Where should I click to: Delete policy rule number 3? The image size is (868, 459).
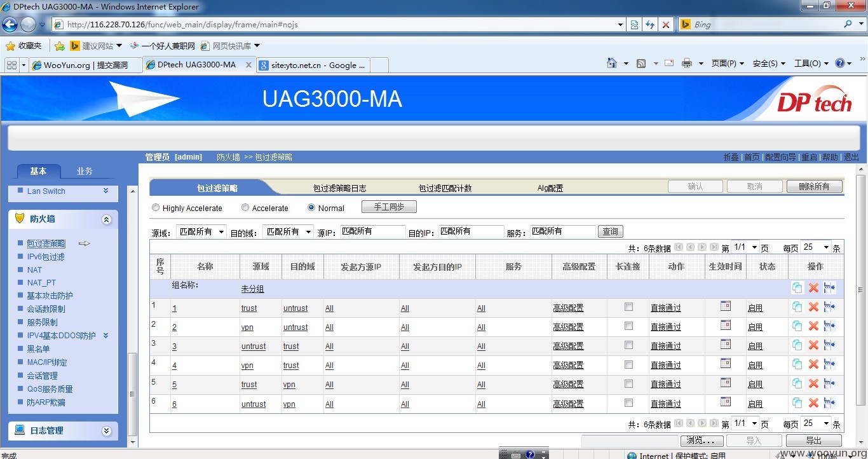[813, 345]
